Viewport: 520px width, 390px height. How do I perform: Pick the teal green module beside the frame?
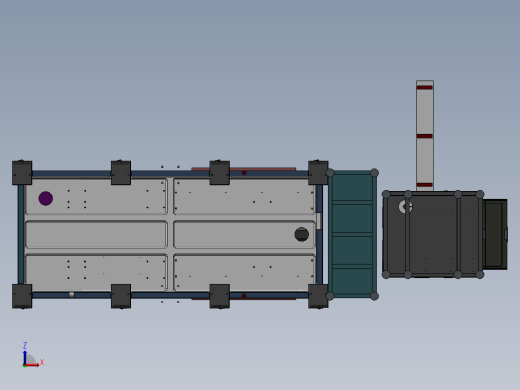click(x=352, y=234)
